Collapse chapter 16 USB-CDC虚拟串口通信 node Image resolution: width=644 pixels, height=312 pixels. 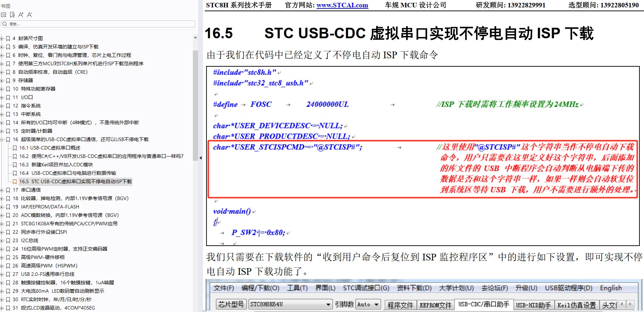(2, 139)
